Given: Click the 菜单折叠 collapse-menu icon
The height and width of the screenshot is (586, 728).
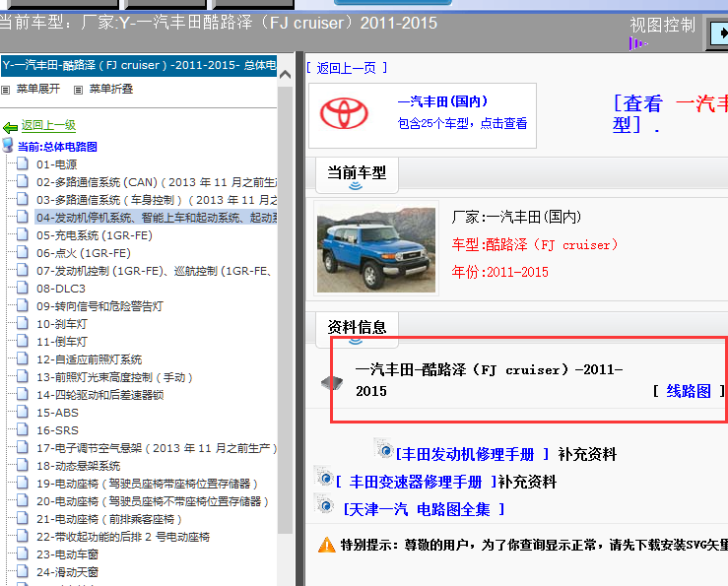Looking at the screenshot, I should 78,90.
